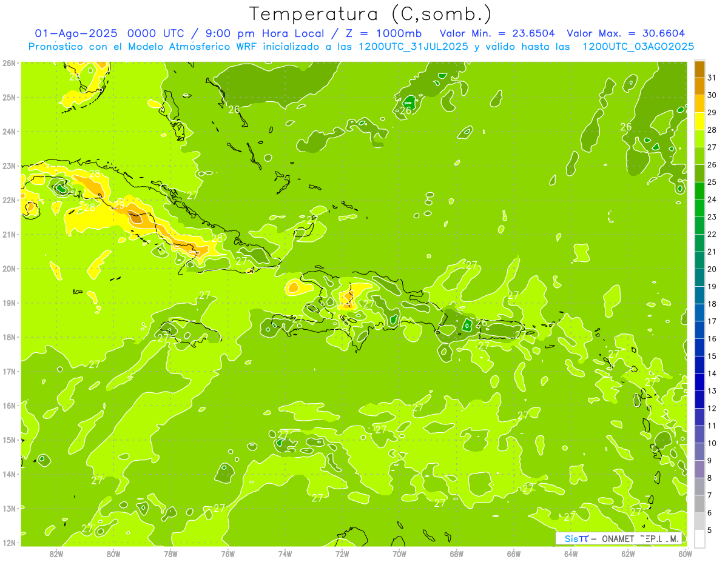Click the "1200UTC_31JUL2025" initialization time

(413, 47)
